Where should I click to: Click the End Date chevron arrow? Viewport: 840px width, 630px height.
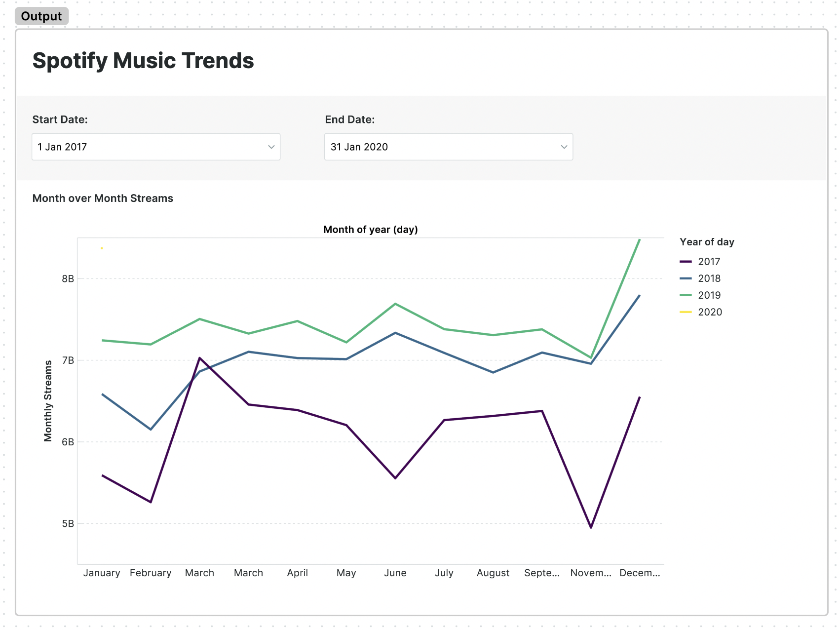pyautogui.click(x=564, y=147)
